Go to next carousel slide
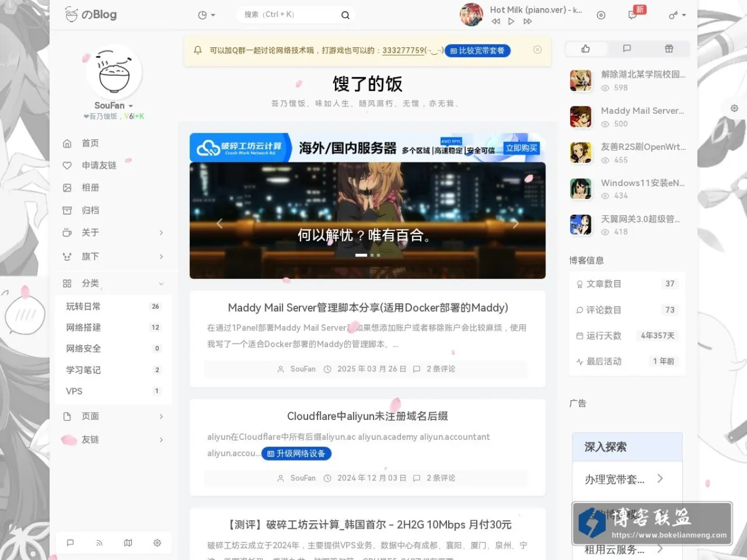The width and height of the screenshot is (747, 560). [515, 224]
